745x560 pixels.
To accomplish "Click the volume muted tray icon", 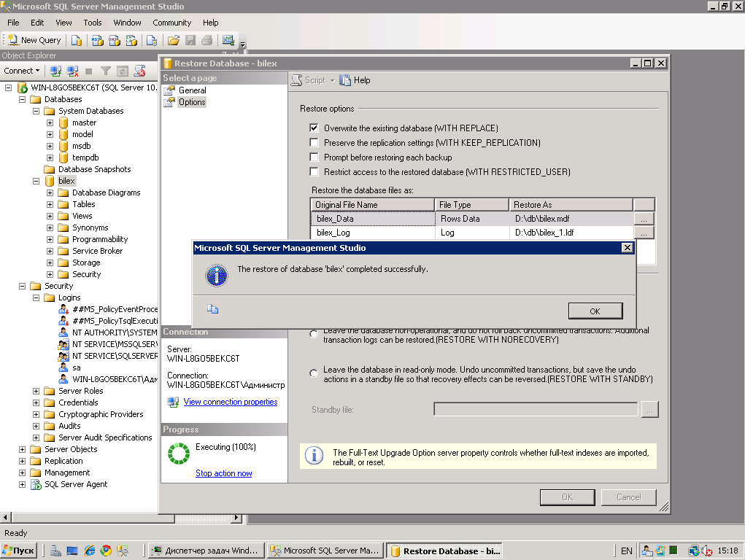I will [708, 551].
